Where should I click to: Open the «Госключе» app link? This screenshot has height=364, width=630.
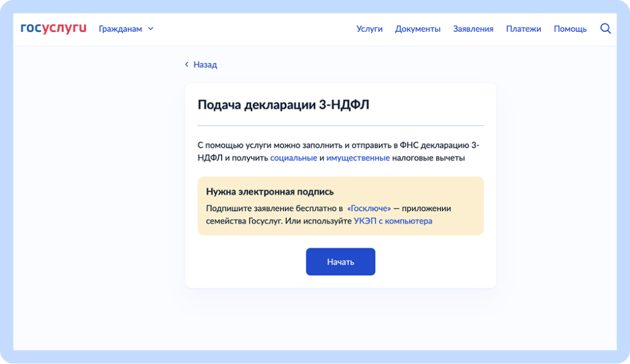click(369, 208)
